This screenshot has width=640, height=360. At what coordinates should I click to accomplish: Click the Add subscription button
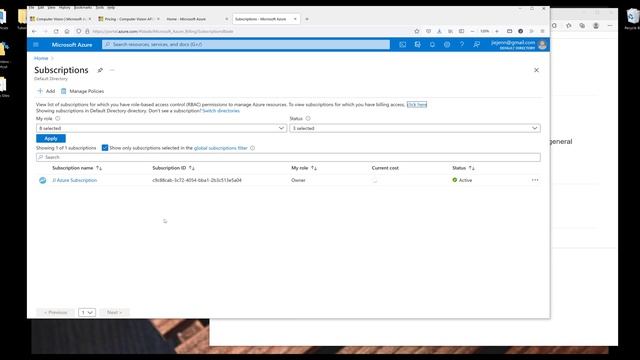46,91
